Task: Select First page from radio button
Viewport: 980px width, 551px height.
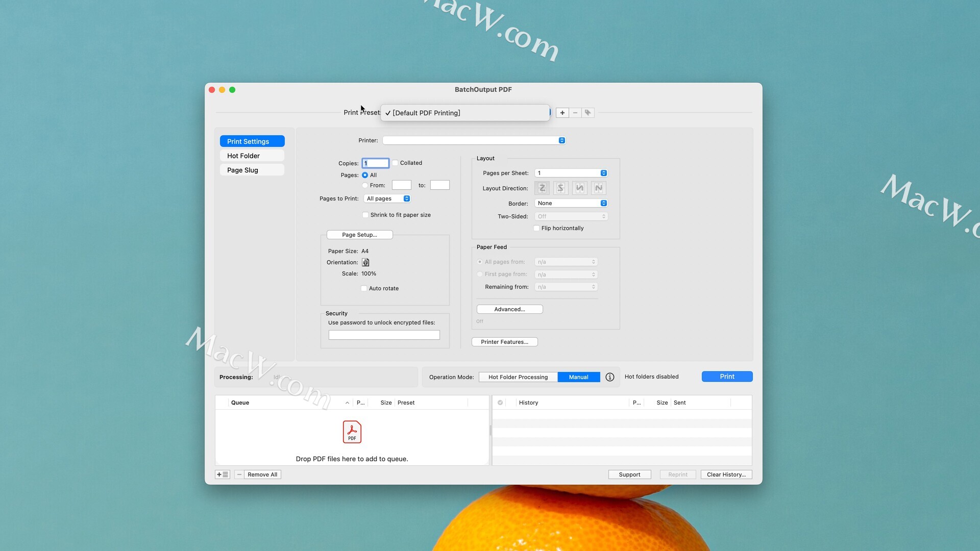Action: tap(480, 274)
